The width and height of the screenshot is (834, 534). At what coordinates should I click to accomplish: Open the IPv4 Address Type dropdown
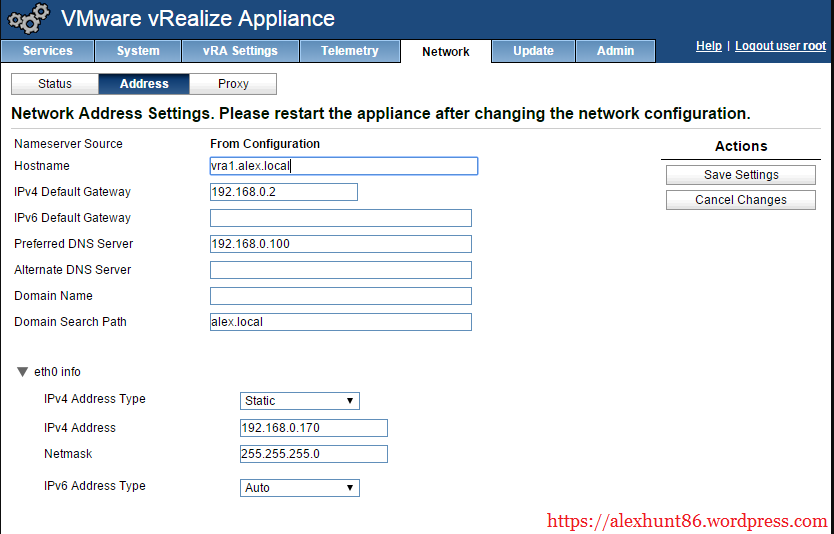pos(299,401)
